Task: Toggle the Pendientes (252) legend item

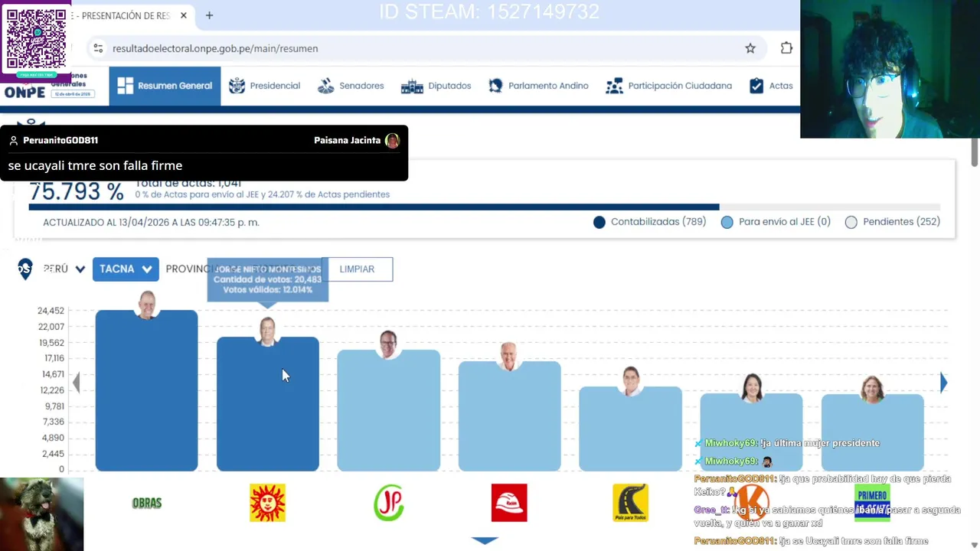Action: pos(893,222)
